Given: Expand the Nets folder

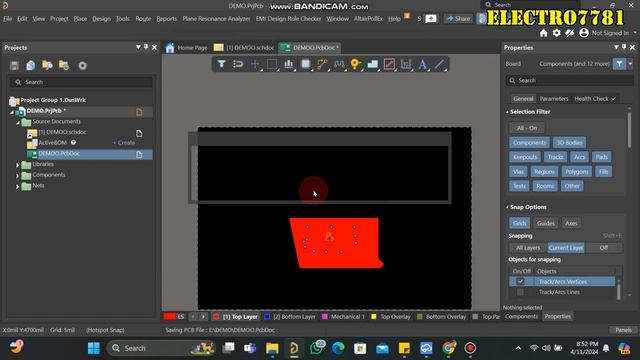Looking at the screenshot, I should (x=18, y=187).
